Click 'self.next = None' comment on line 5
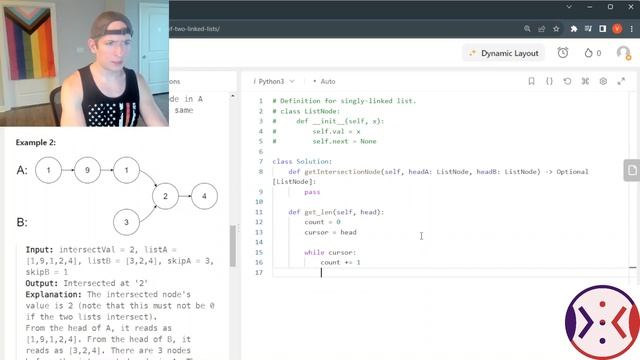The width and height of the screenshot is (640, 360). tap(344, 141)
